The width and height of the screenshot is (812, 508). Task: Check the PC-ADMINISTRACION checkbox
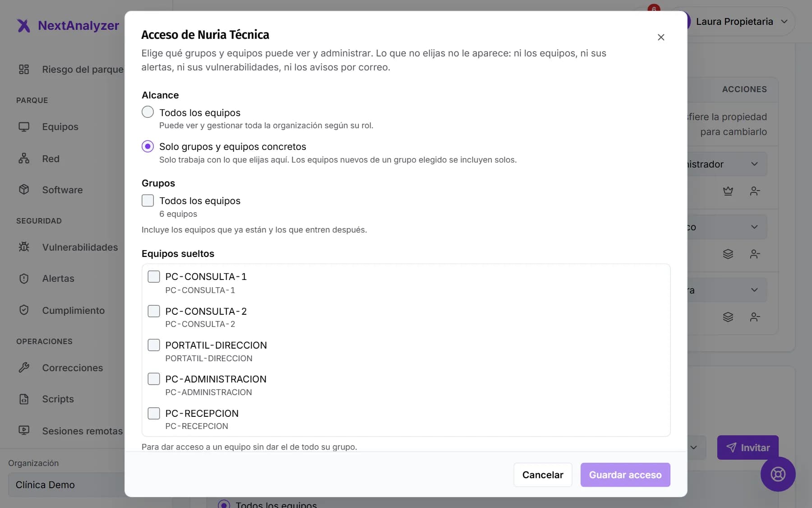point(154,379)
